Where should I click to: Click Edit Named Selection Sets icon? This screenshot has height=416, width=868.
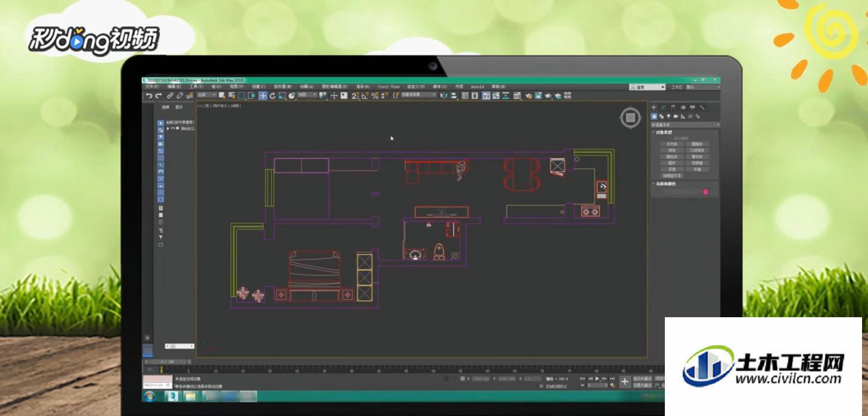[x=395, y=96]
